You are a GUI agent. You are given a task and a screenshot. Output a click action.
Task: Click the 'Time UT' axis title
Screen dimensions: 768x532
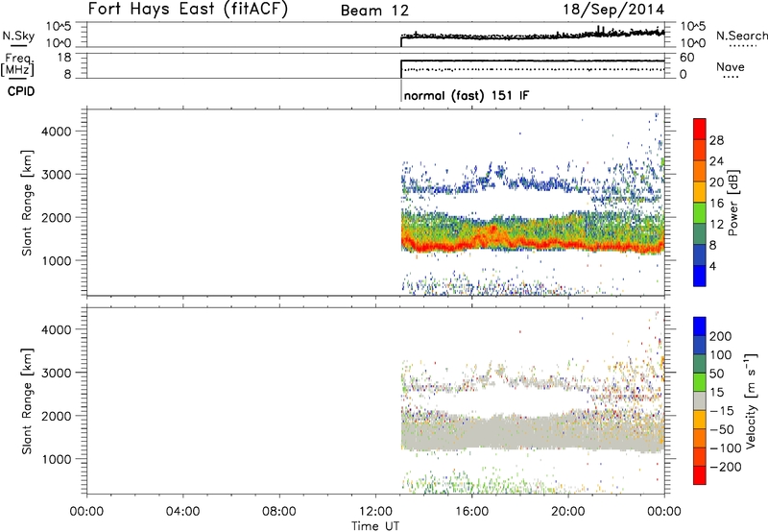[375, 526]
